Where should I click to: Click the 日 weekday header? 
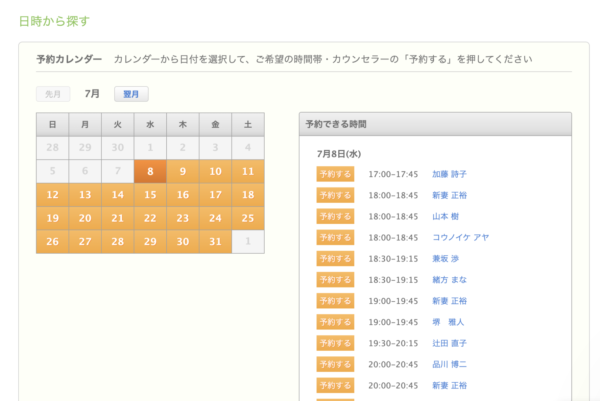click(x=52, y=124)
